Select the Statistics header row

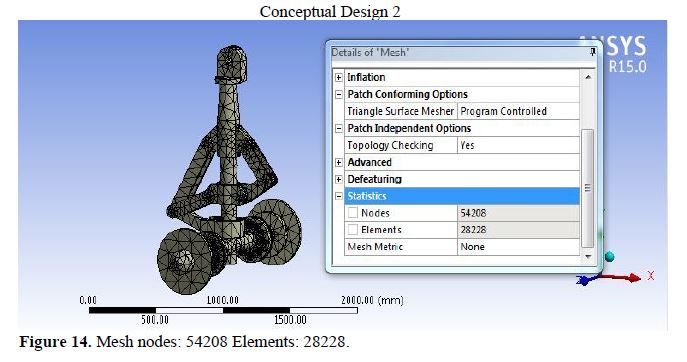[x=462, y=196]
